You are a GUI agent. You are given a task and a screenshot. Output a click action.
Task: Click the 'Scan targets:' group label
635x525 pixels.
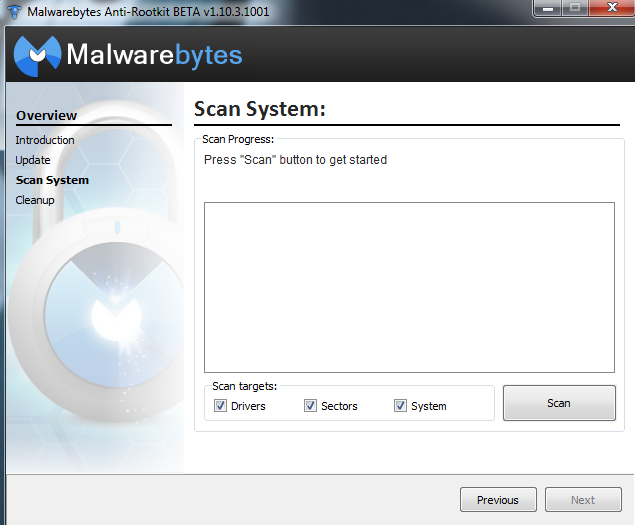point(245,386)
